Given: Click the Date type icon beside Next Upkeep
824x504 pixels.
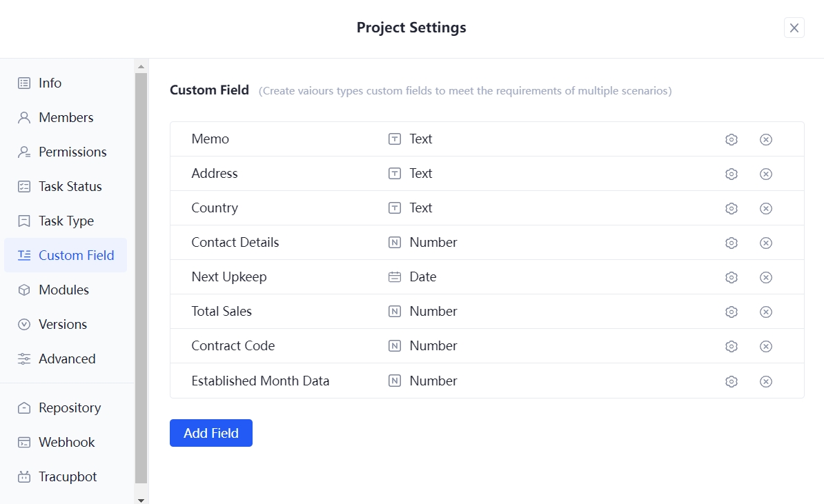Looking at the screenshot, I should point(394,277).
